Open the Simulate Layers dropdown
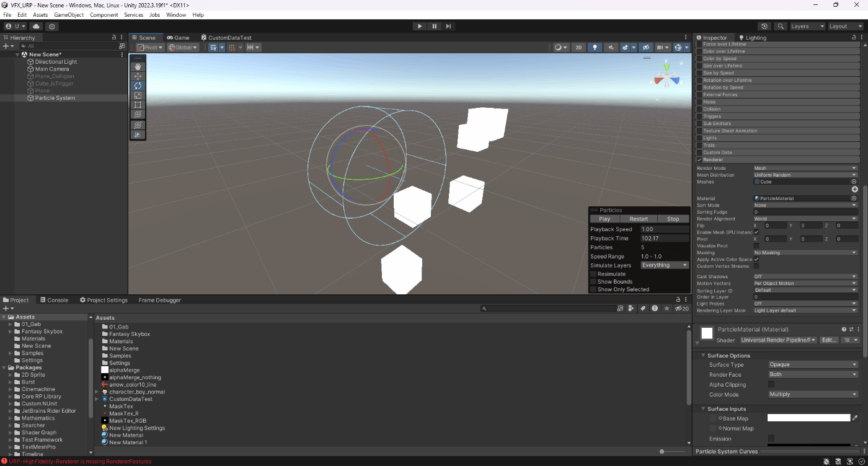This screenshot has height=466, width=868. click(665, 265)
